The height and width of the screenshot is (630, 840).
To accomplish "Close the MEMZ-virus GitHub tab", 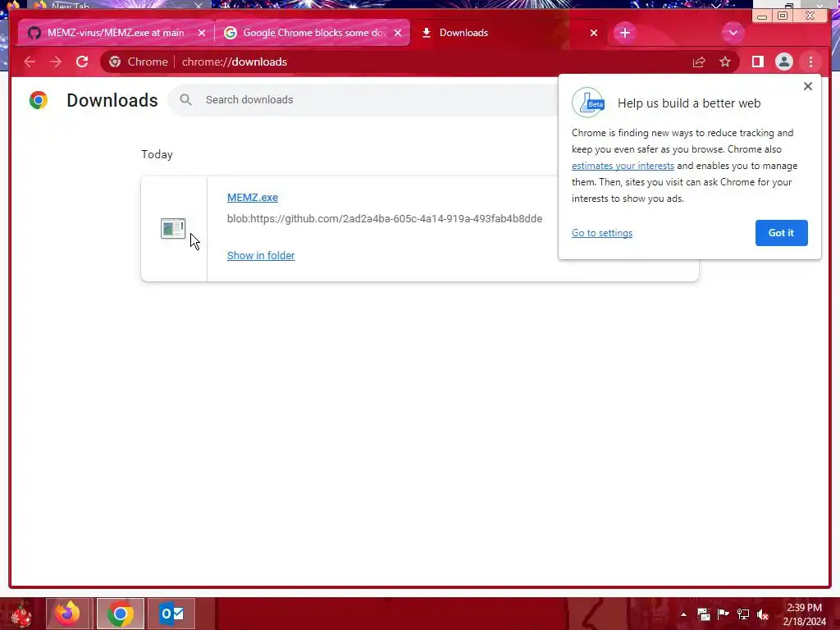I will pos(202,33).
